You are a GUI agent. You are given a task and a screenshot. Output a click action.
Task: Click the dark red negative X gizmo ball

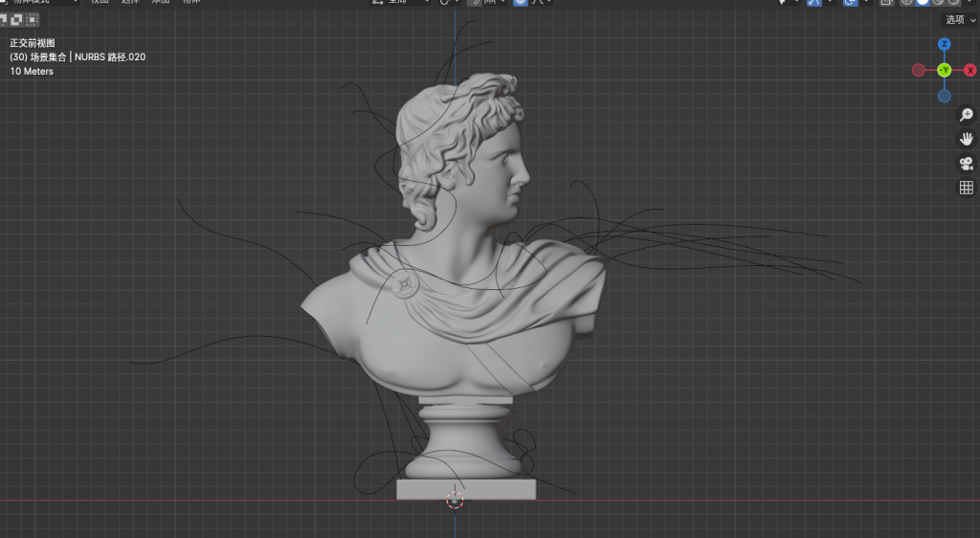pyautogui.click(x=919, y=70)
